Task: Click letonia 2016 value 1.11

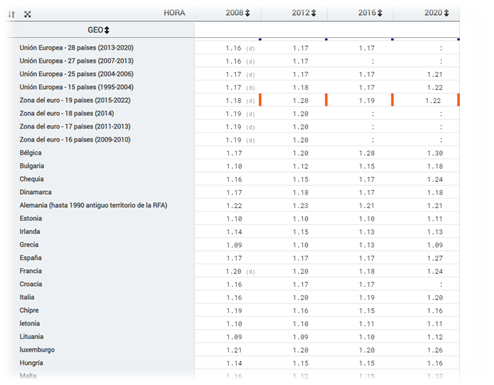Action: 367,324
